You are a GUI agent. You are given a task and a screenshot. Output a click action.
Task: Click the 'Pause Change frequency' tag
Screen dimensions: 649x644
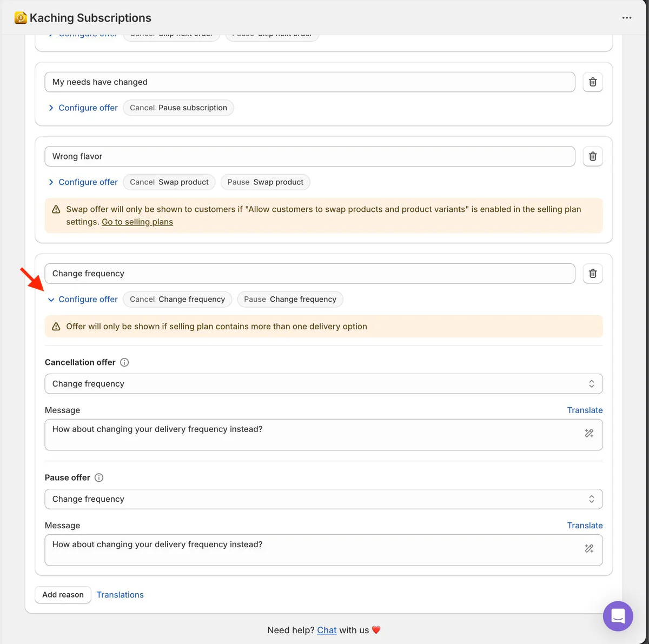290,300
